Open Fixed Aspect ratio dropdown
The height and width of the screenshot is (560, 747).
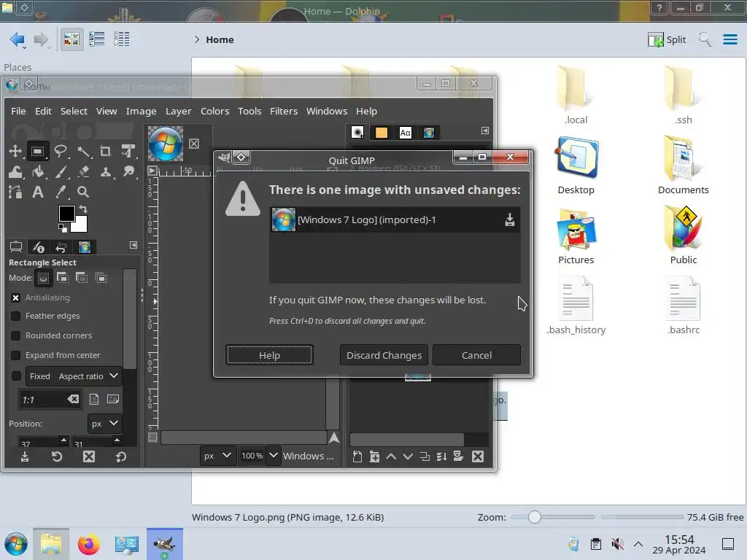click(x=74, y=376)
